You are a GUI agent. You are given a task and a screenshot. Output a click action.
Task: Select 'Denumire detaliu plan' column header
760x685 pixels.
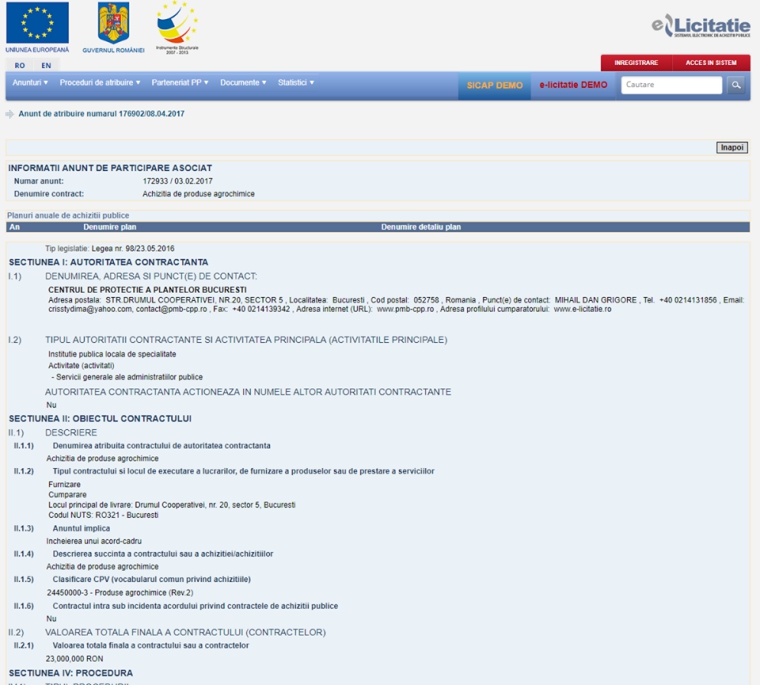[421, 227]
